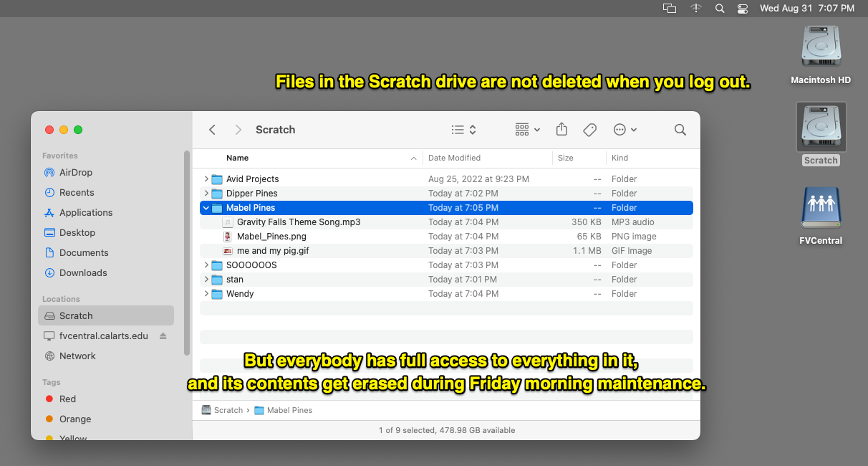Collapse the Mabel Pines folder
The height and width of the screenshot is (466, 868).
click(x=206, y=208)
